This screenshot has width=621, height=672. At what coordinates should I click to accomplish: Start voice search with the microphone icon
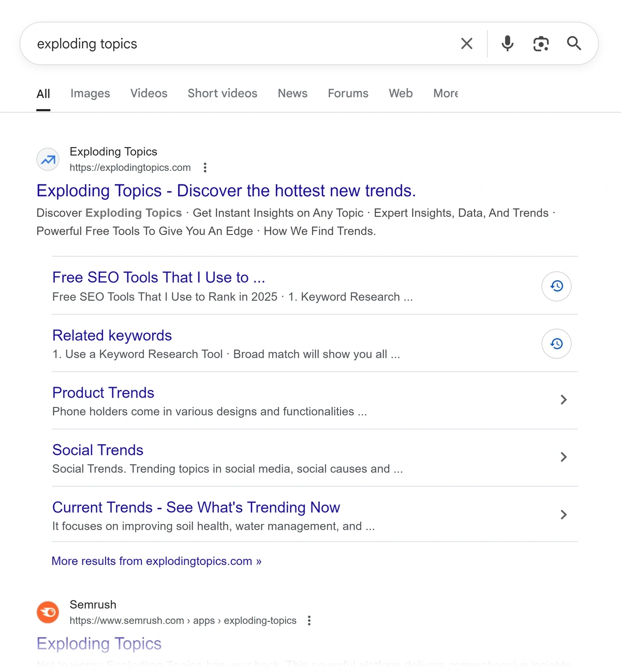508,43
